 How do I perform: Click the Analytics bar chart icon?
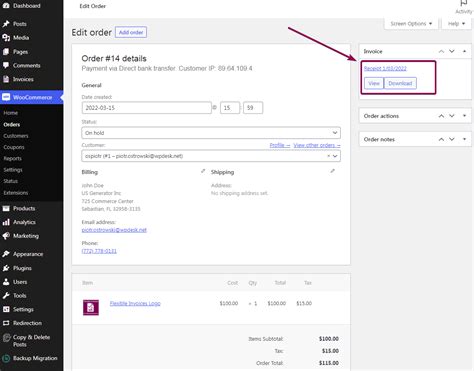[x=6, y=222]
